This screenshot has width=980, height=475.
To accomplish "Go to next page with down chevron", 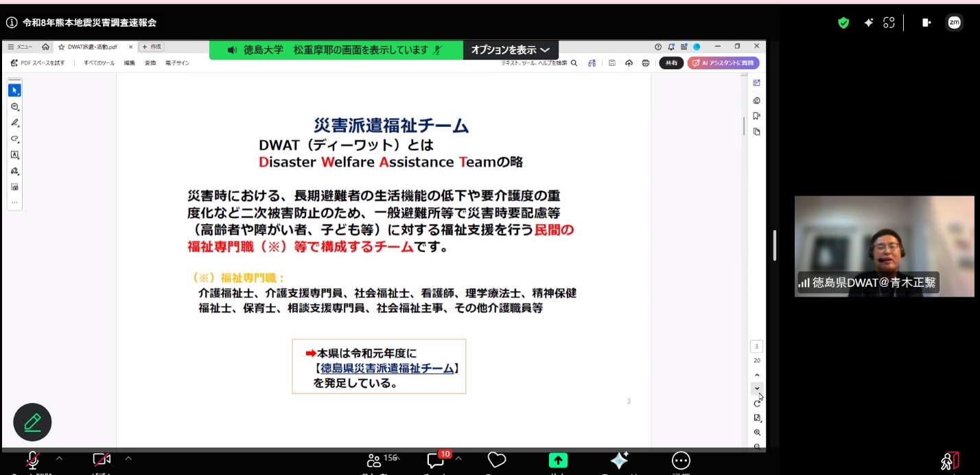I will pos(757,388).
